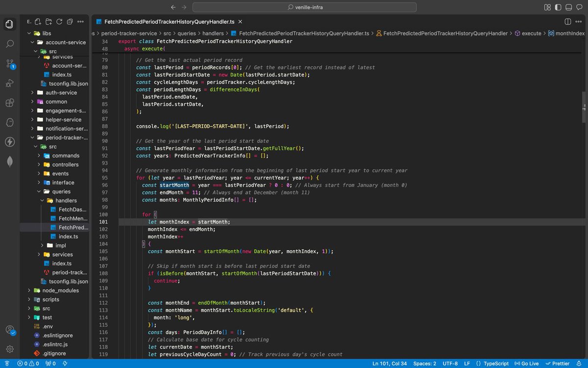
Task: Collapse the queries folder
Action: click(55, 191)
